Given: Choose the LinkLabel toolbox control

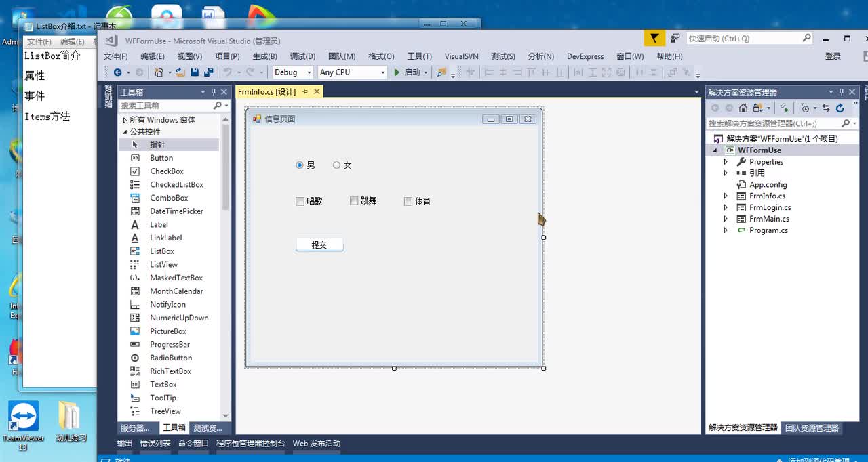Looking at the screenshot, I should click(165, 238).
